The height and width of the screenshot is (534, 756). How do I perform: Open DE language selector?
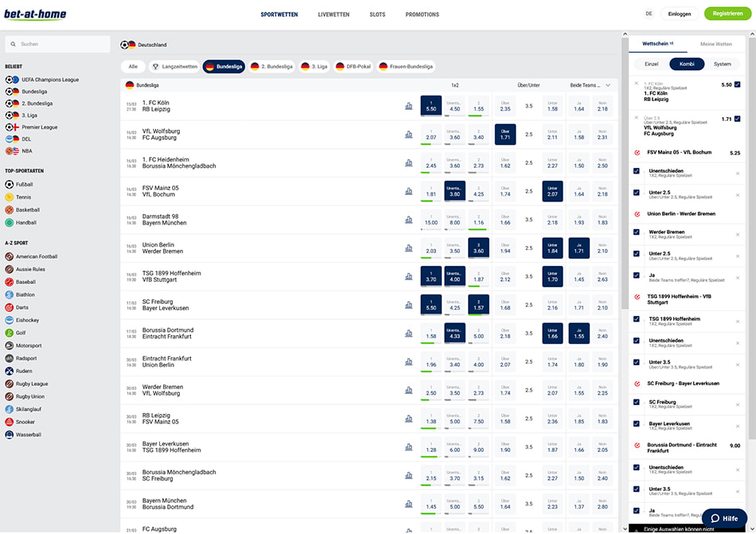click(649, 14)
